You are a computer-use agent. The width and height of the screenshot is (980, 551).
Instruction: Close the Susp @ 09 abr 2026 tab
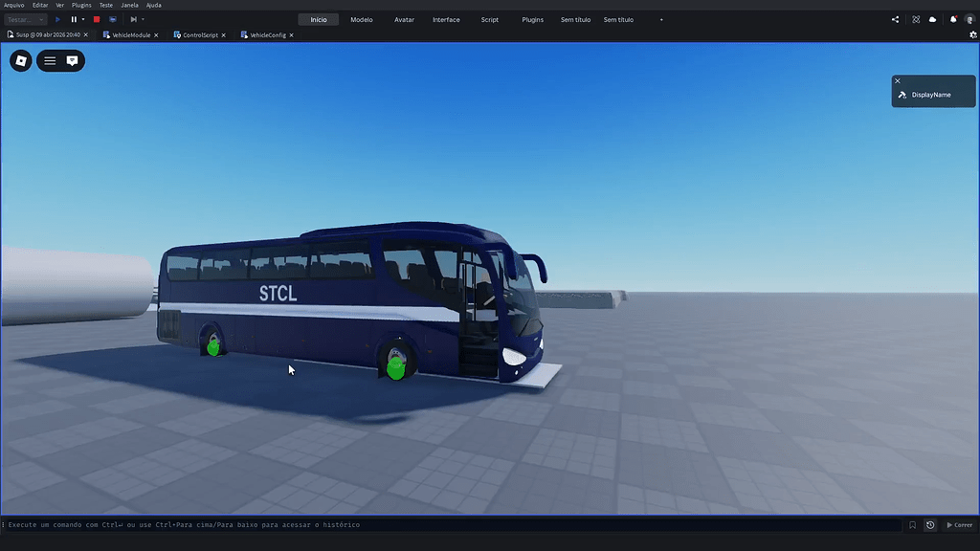click(x=85, y=35)
